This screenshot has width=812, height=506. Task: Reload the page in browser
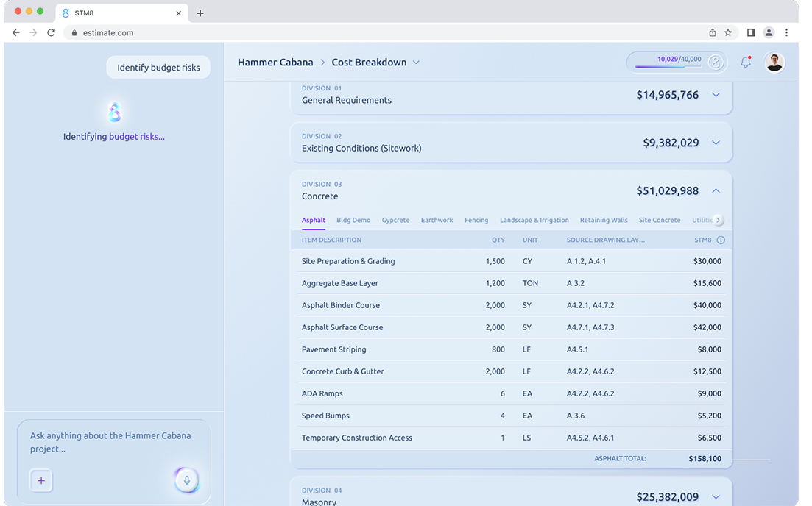pos(51,32)
